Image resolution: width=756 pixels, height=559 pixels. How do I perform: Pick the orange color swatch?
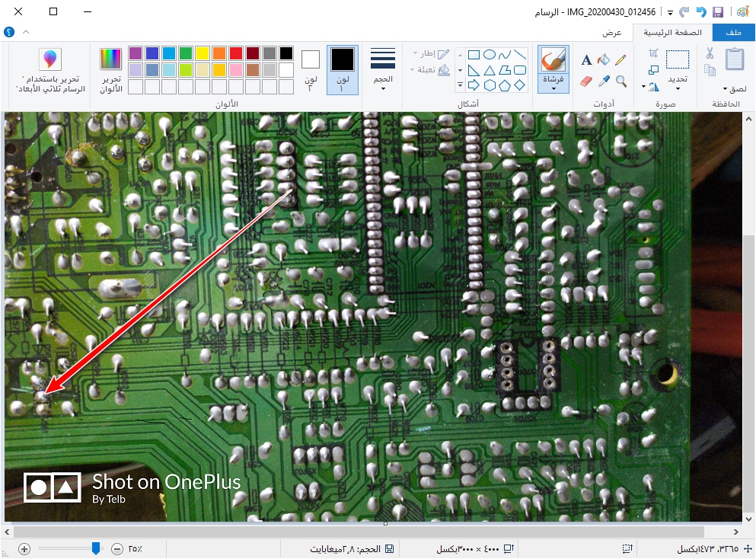point(219,53)
